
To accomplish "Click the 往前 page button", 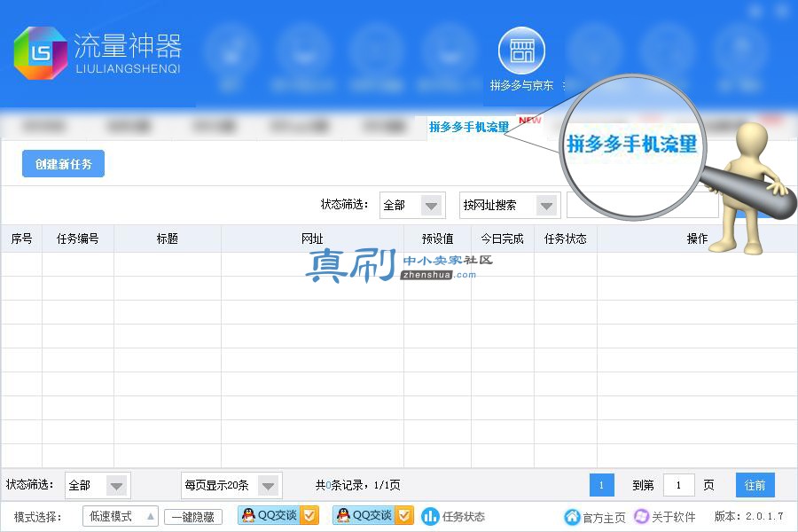I will point(755,485).
